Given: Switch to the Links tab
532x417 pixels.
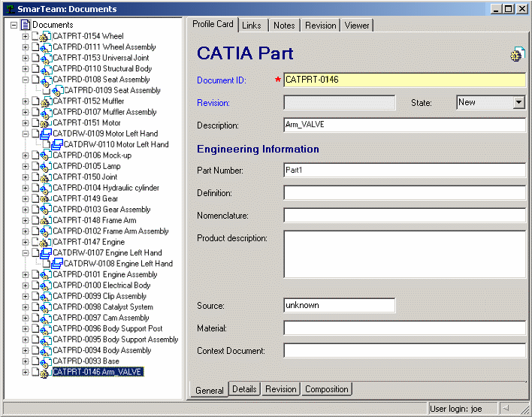Looking at the screenshot, I should point(252,26).
